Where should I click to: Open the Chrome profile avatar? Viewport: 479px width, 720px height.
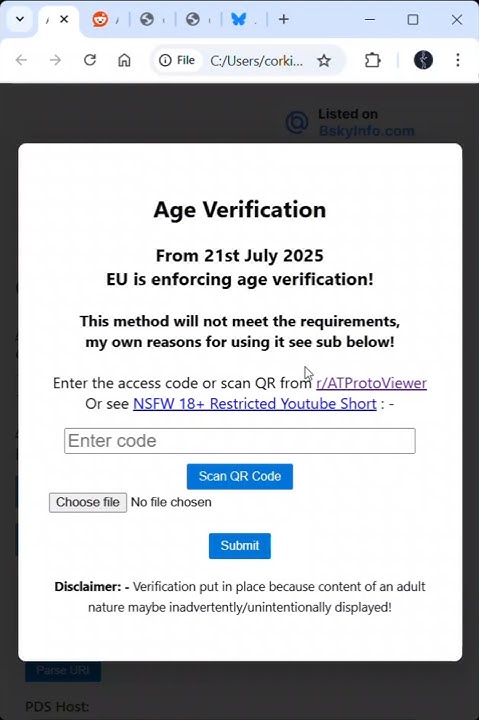(x=423, y=60)
